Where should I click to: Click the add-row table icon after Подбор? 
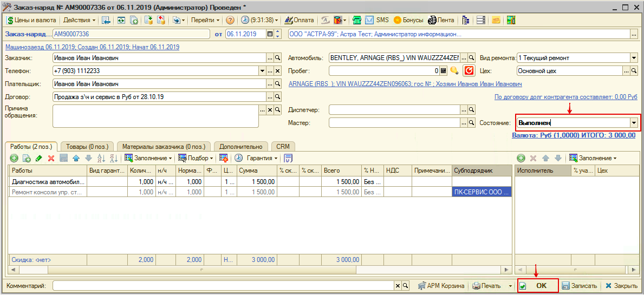coord(224,158)
